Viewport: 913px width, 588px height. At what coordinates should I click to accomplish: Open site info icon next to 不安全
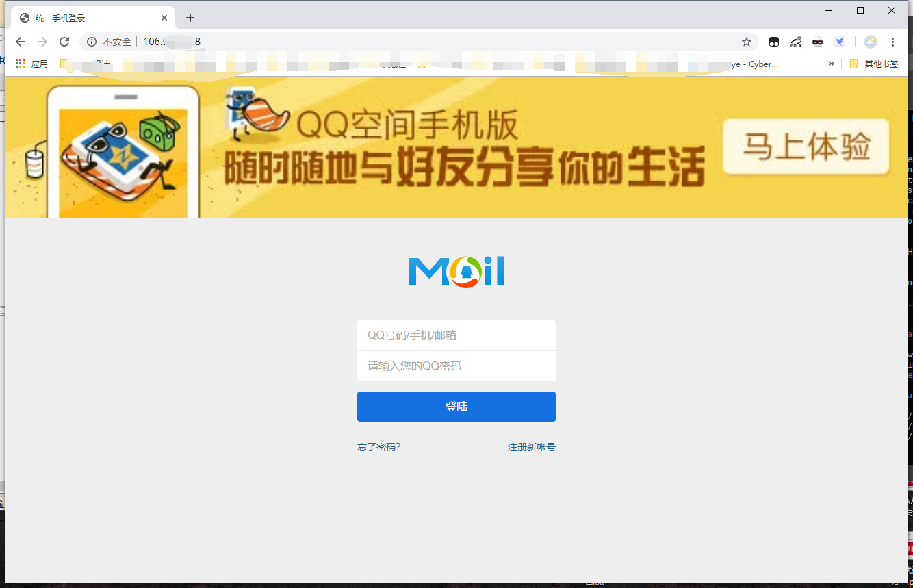[92, 42]
